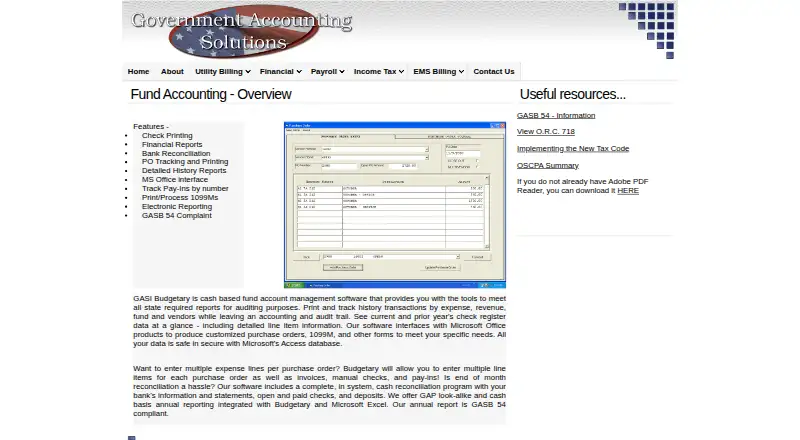
Task: Expand the Income Tax dropdown arrow
Action: (x=402, y=72)
